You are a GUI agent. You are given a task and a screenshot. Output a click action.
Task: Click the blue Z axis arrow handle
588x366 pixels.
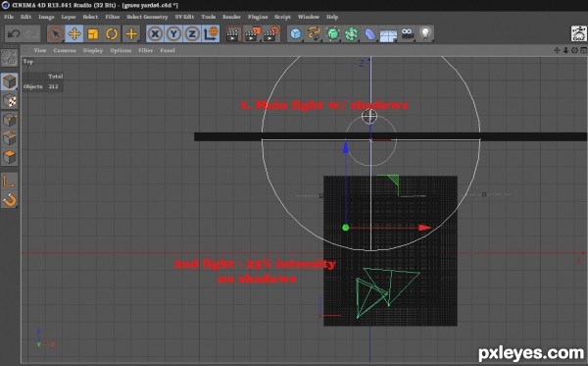point(346,147)
